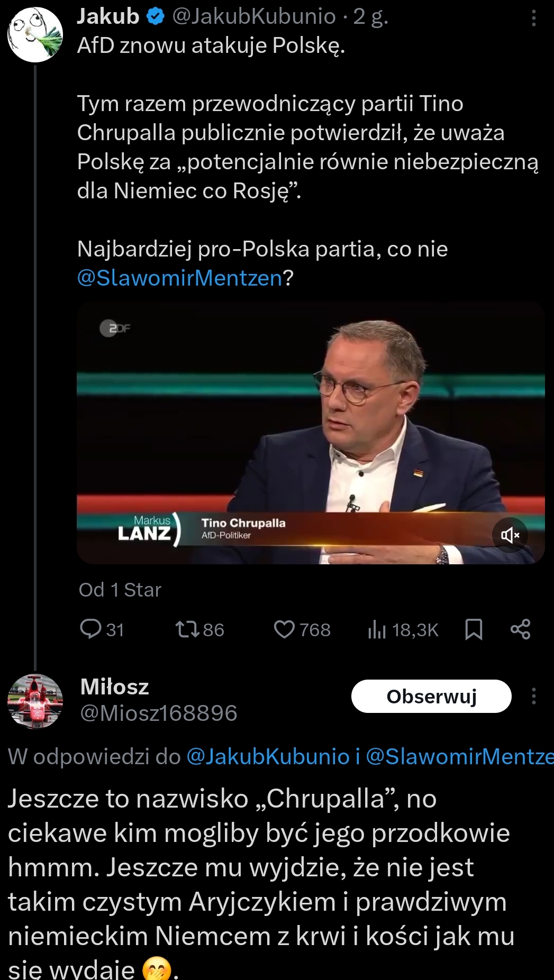Open @JakubKubunio link in reply header

pos(268,757)
